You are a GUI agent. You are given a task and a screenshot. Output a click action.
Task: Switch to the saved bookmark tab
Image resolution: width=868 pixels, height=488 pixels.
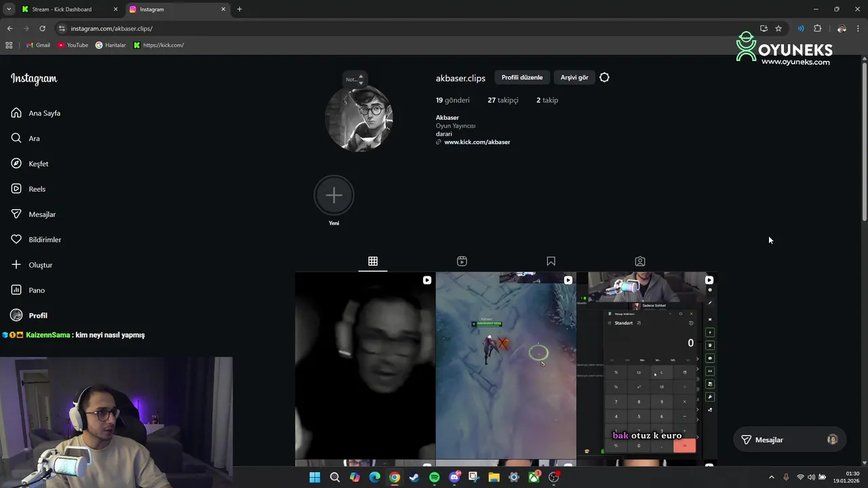pos(551,261)
